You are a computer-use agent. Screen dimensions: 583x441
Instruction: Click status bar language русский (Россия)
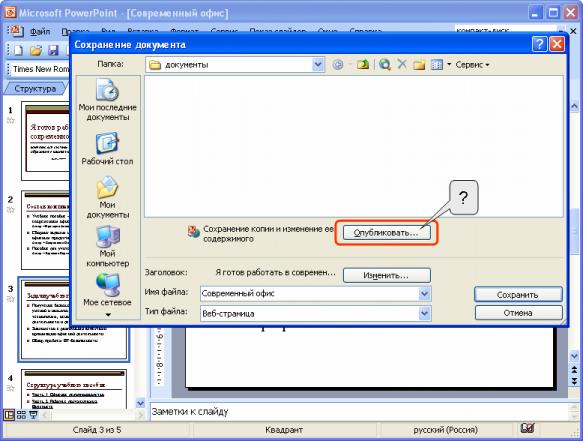click(445, 430)
